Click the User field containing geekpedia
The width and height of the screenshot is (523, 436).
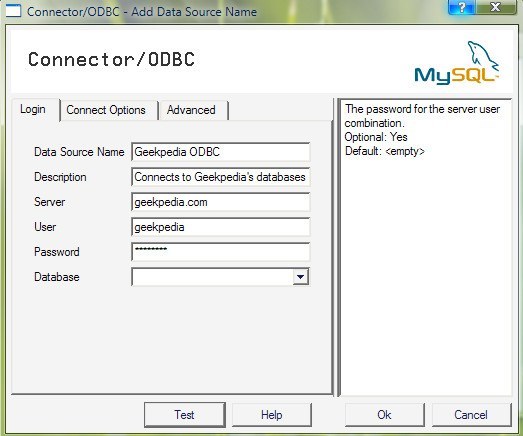click(220, 227)
